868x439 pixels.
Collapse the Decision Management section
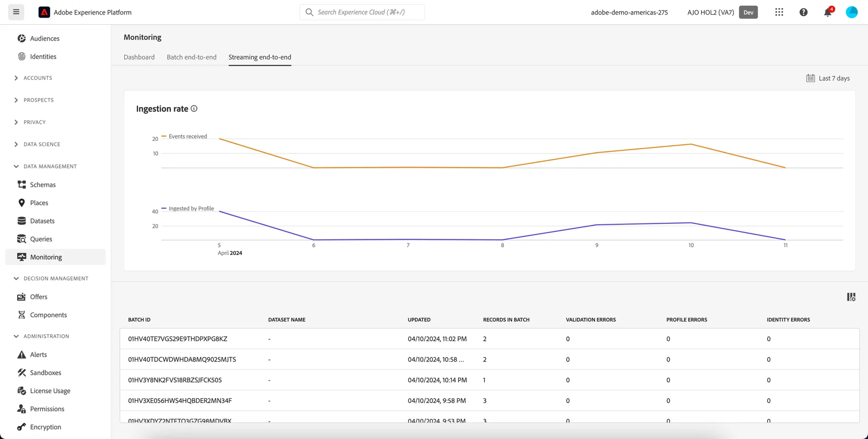[16, 279]
